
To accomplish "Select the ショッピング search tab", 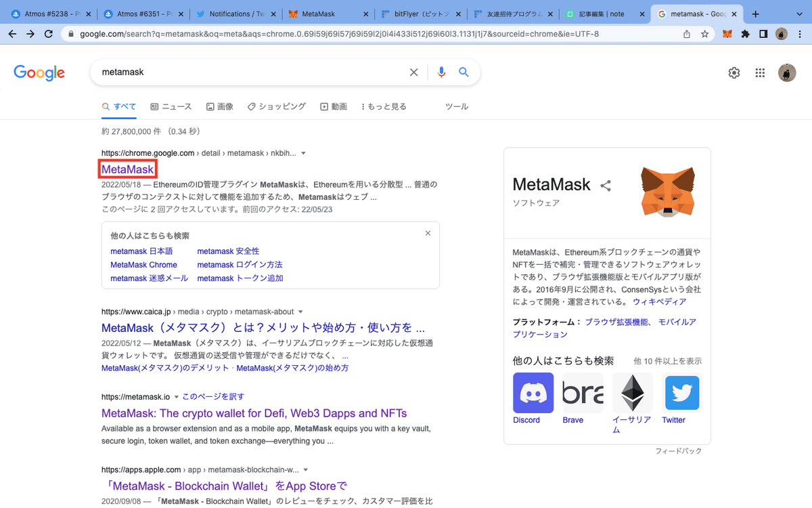I will [x=277, y=106].
